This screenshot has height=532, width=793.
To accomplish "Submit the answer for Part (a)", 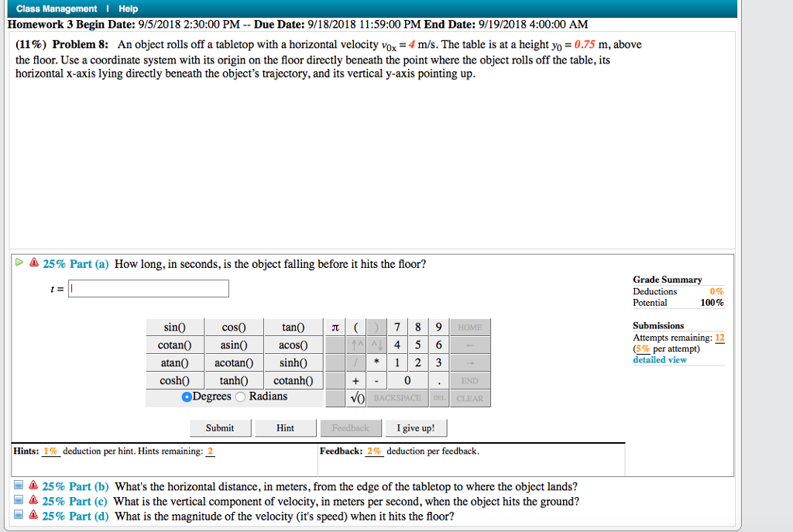I will click(220, 427).
